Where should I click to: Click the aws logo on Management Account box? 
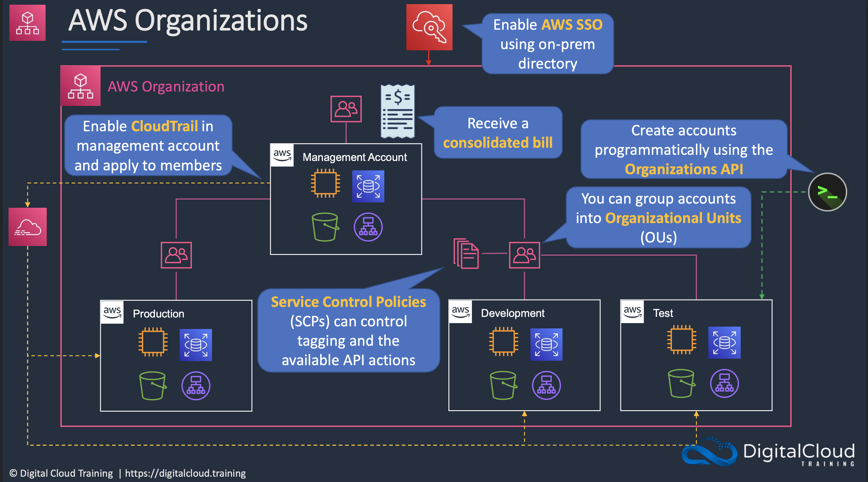coord(282,155)
